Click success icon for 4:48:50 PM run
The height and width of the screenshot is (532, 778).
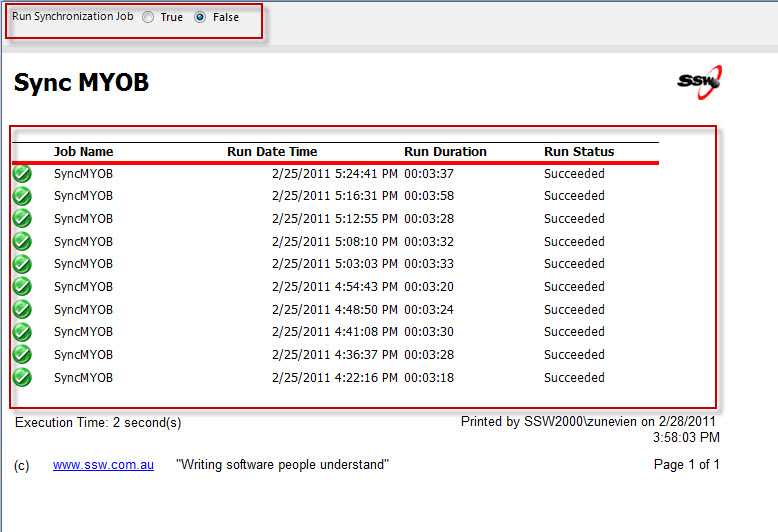click(22, 310)
